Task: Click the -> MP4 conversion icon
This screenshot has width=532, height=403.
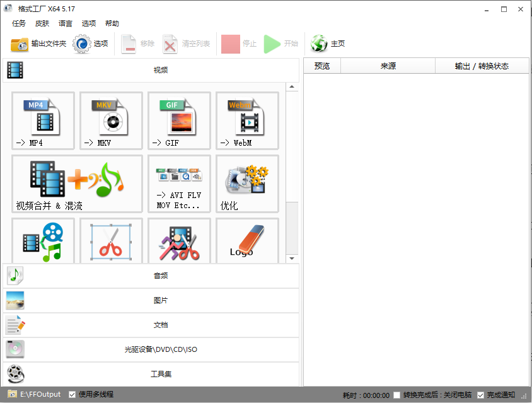Action: (x=43, y=120)
